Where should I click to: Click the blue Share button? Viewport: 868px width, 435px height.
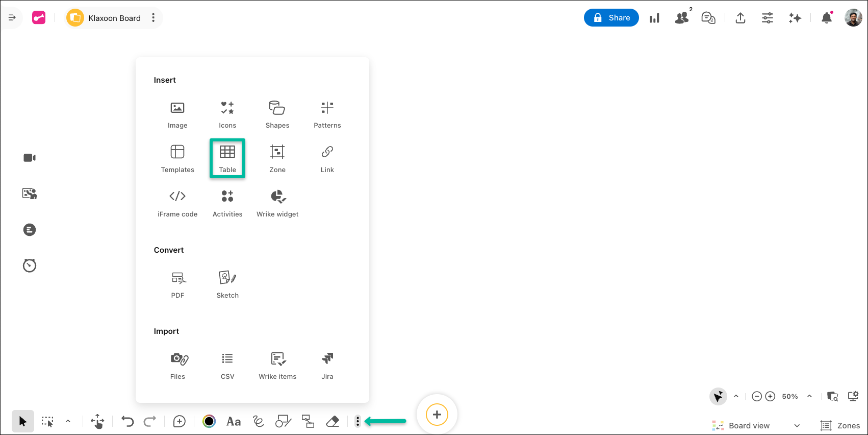[x=611, y=18]
